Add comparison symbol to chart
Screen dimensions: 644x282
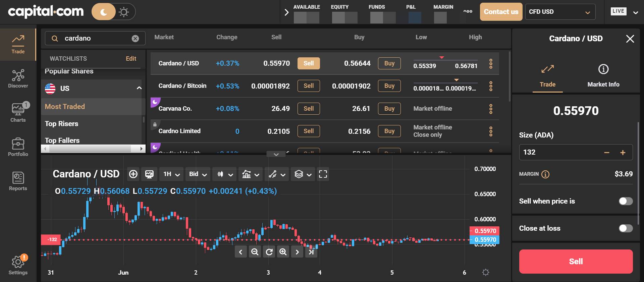pos(133,174)
